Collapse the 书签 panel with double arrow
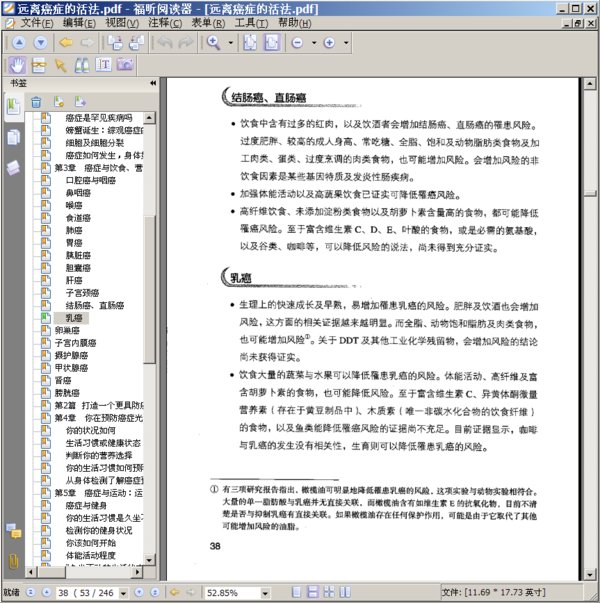 153,83
